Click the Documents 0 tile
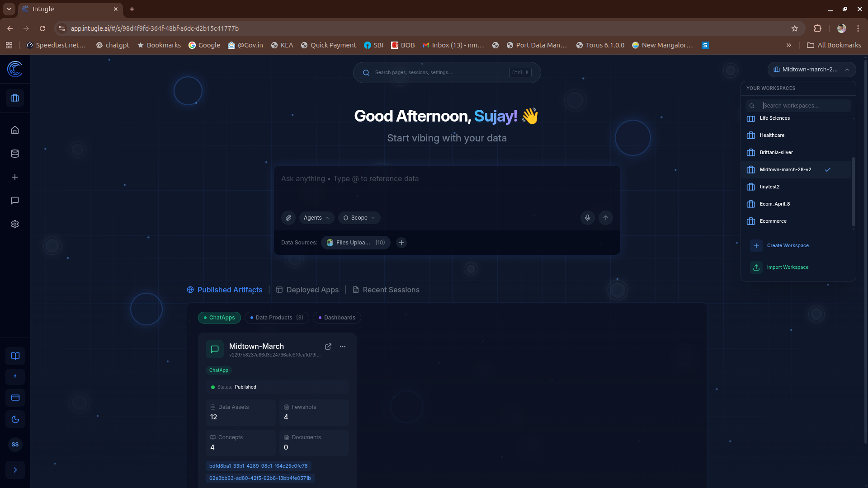 pyautogui.click(x=314, y=443)
